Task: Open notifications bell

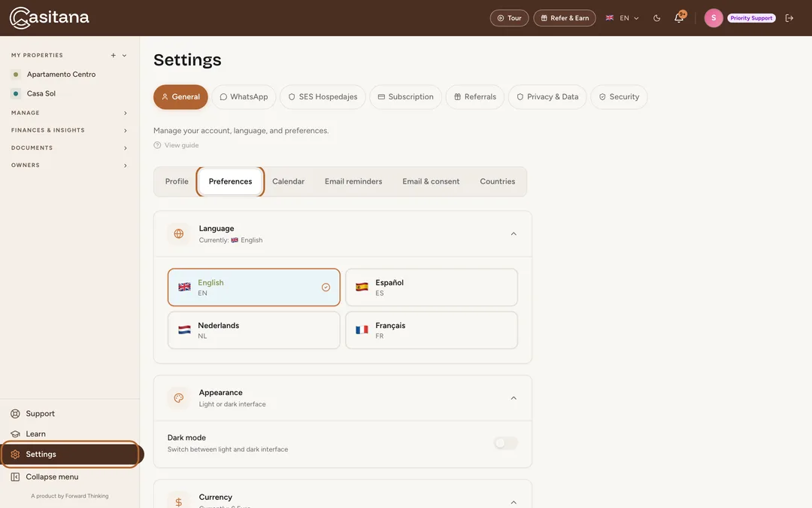Action: tap(679, 18)
